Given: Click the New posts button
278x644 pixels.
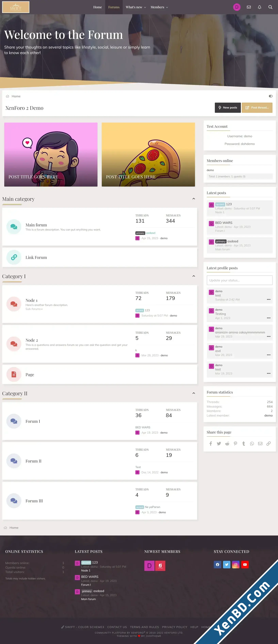Looking at the screenshot, I should (228, 108).
